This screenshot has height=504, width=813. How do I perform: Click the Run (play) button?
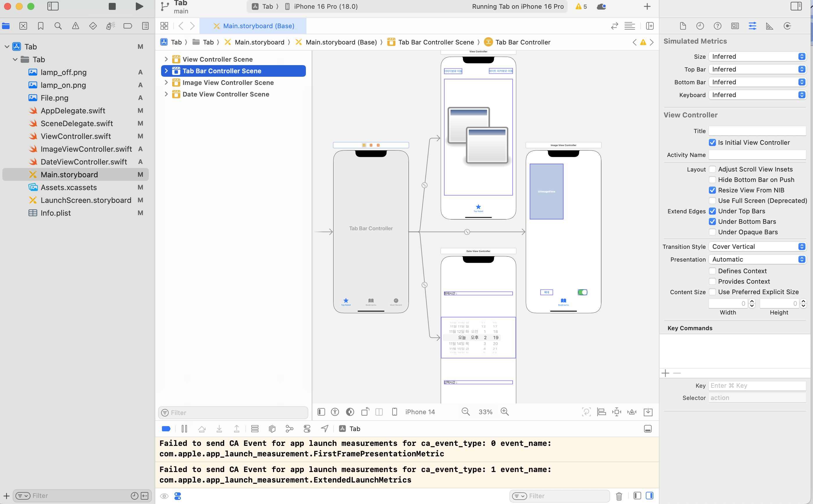coord(139,6)
